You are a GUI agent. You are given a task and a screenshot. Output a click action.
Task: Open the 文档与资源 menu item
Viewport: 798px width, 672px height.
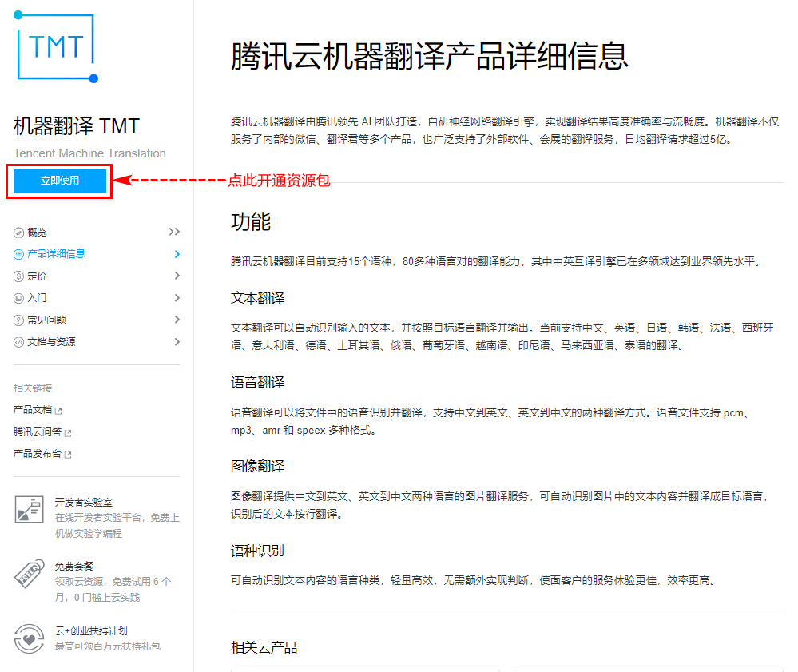(51, 342)
